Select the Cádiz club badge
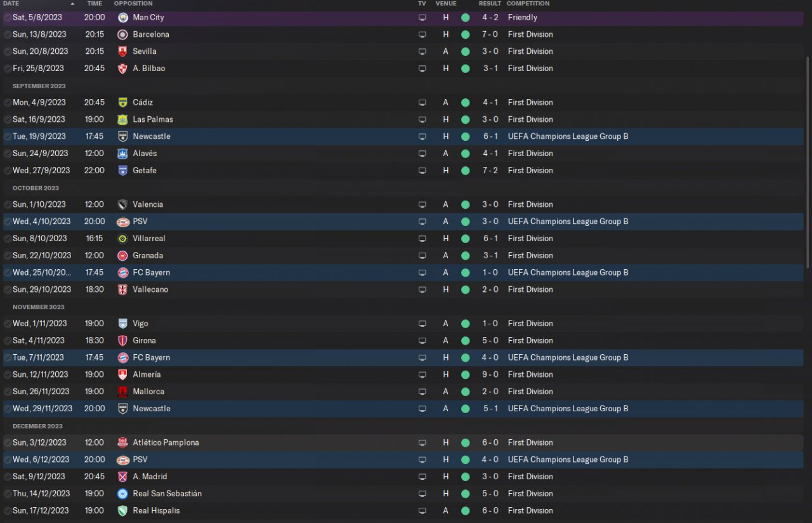812x523 pixels. click(123, 102)
